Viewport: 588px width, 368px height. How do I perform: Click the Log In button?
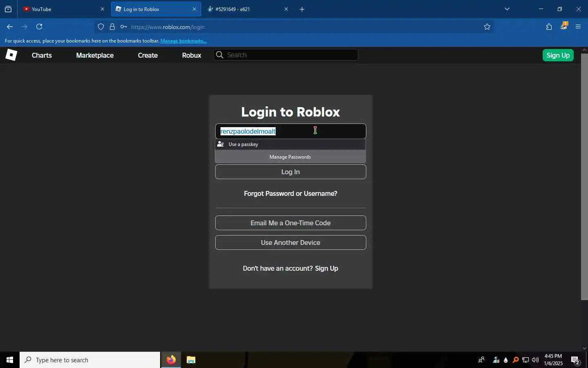click(290, 172)
